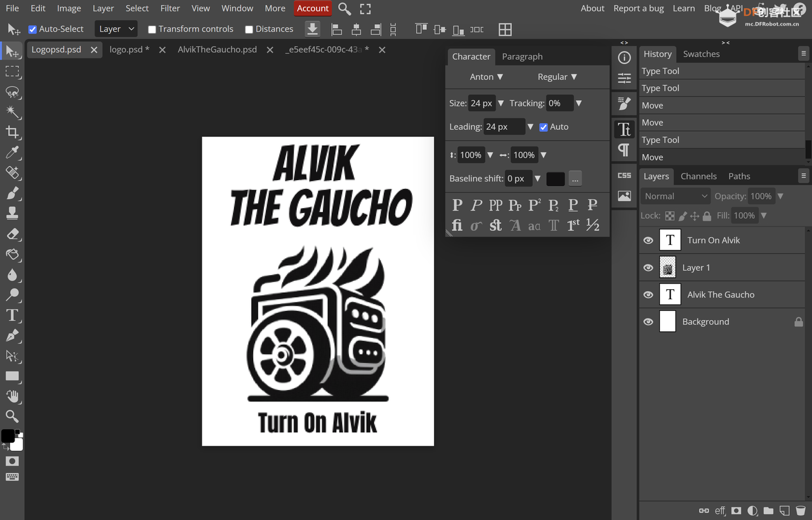The width and height of the screenshot is (812, 520).
Task: Select the Move tool
Action: (12, 51)
